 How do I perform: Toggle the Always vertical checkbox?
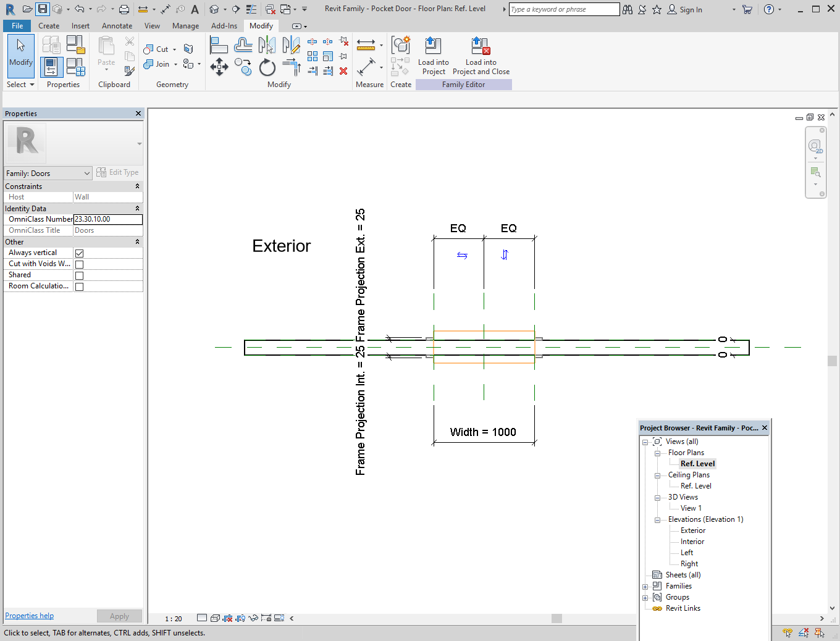pos(79,253)
